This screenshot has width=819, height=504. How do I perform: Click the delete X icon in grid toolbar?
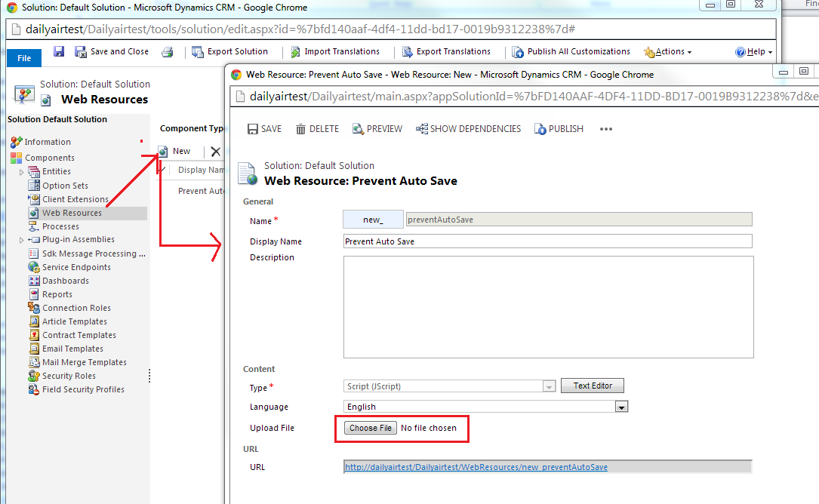pyautogui.click(x=215, y=152)
